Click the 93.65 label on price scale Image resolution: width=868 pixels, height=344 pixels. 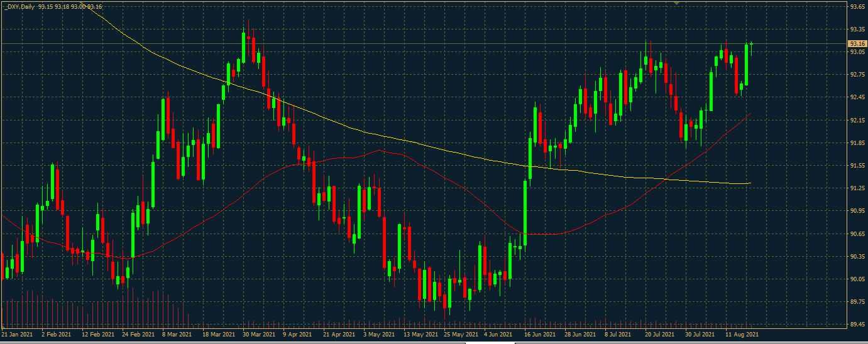(856, 6)
